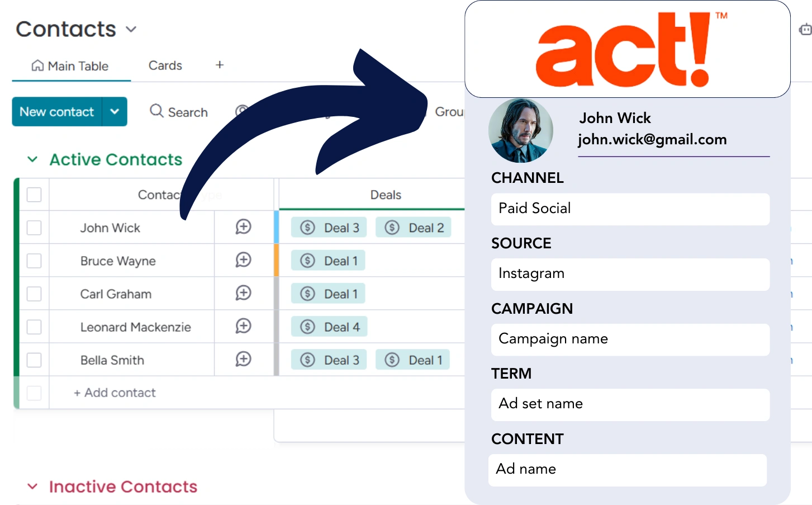Select John Wick name in table
Image resolution: width=812 pixels, height=505 pixels.
point(110,228)
